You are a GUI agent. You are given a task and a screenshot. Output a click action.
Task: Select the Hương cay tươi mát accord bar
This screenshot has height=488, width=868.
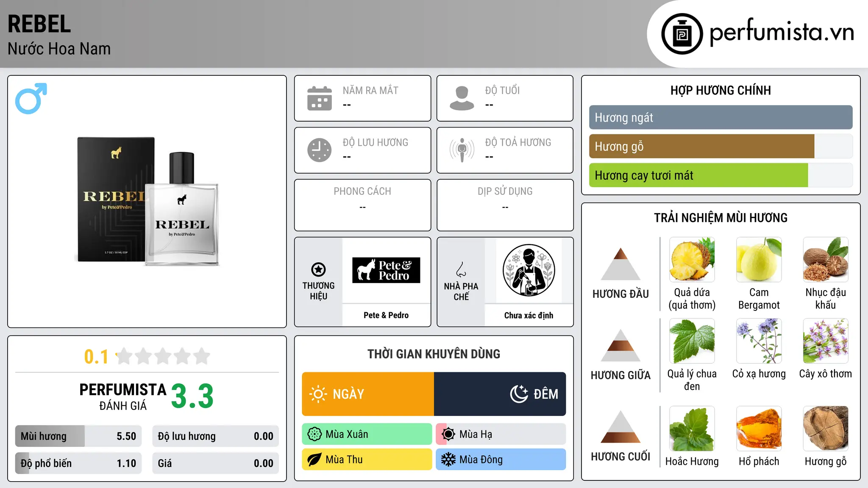[721, 175]
